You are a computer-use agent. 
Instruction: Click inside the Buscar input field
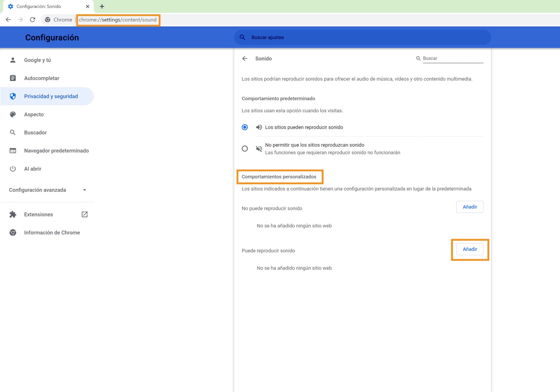(452, 58)
